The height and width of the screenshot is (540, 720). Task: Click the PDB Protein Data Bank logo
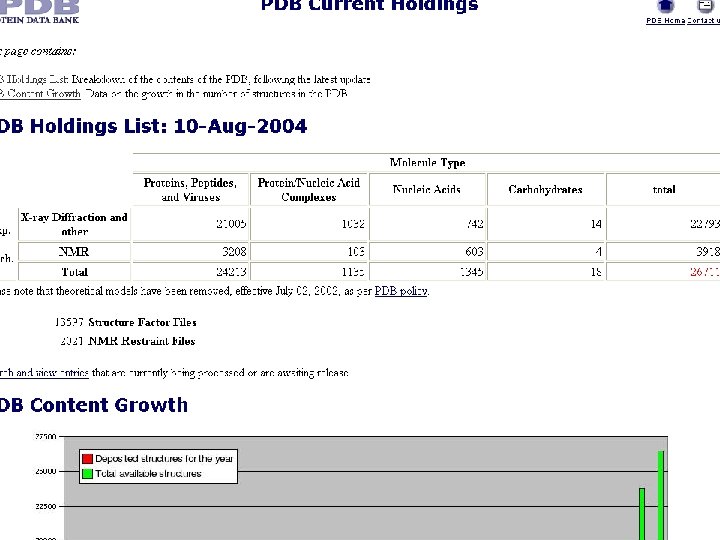[39, 11]
